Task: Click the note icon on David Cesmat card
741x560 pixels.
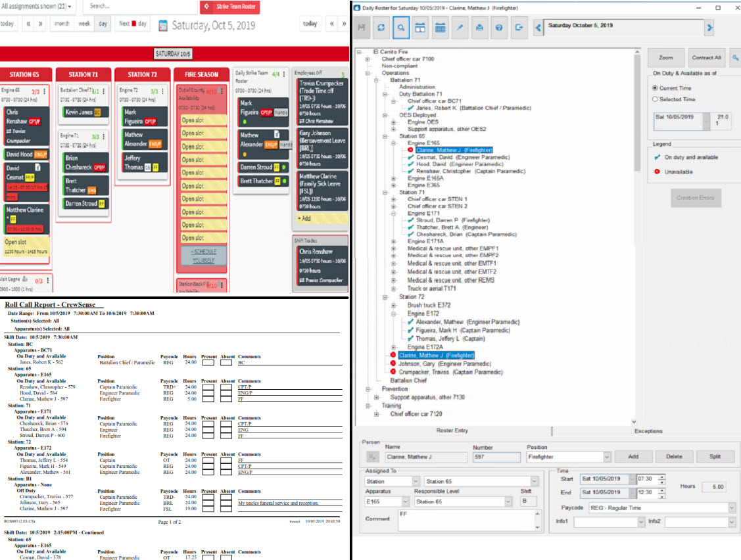Action: [38, 168]
